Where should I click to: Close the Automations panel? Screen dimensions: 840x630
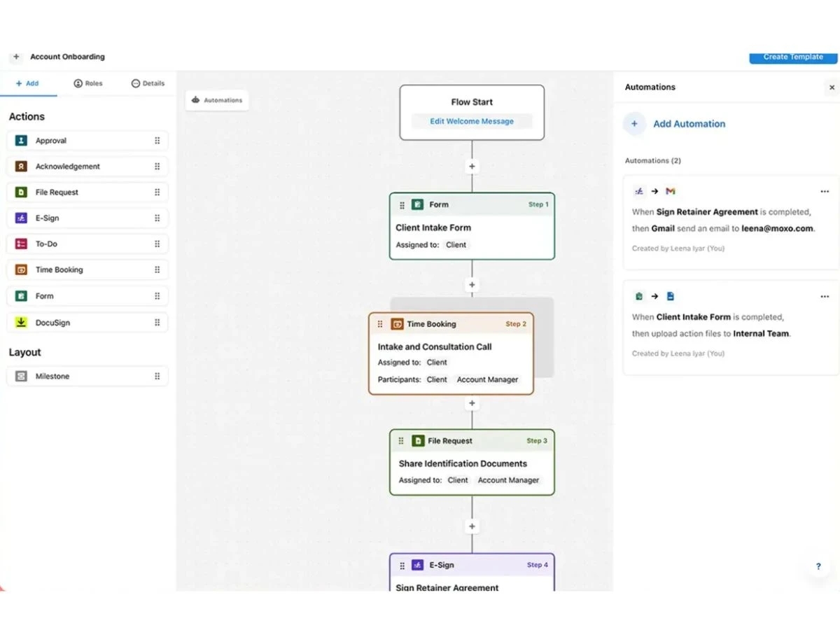click(x=832, y=87)
